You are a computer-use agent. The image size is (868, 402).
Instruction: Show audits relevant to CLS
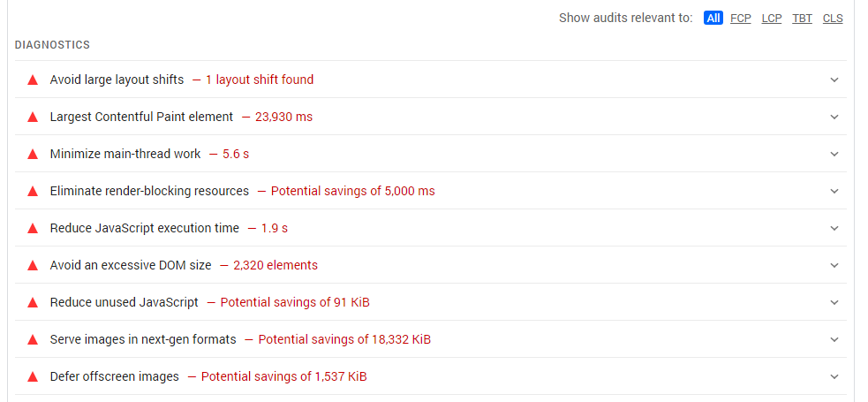[x=833, y=19]
